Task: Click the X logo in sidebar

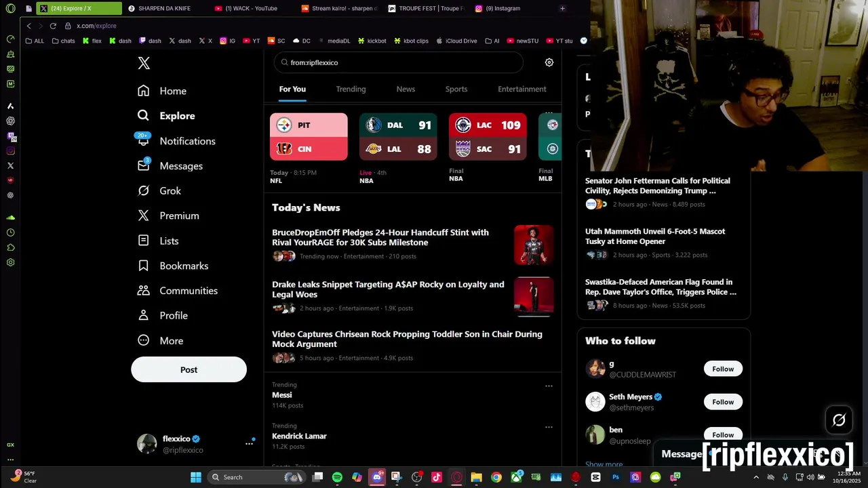Action: pos(144,63)
